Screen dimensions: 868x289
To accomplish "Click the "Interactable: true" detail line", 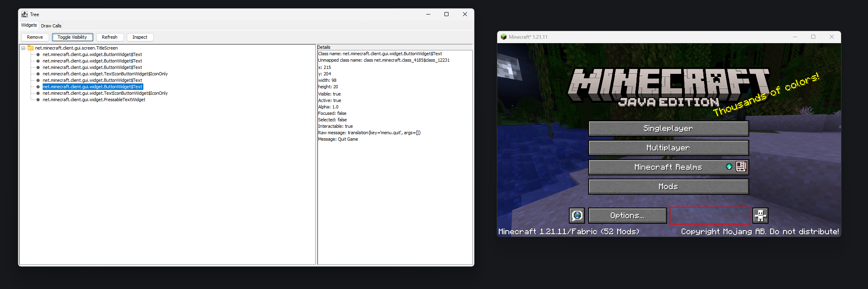I will click(335, 126).
